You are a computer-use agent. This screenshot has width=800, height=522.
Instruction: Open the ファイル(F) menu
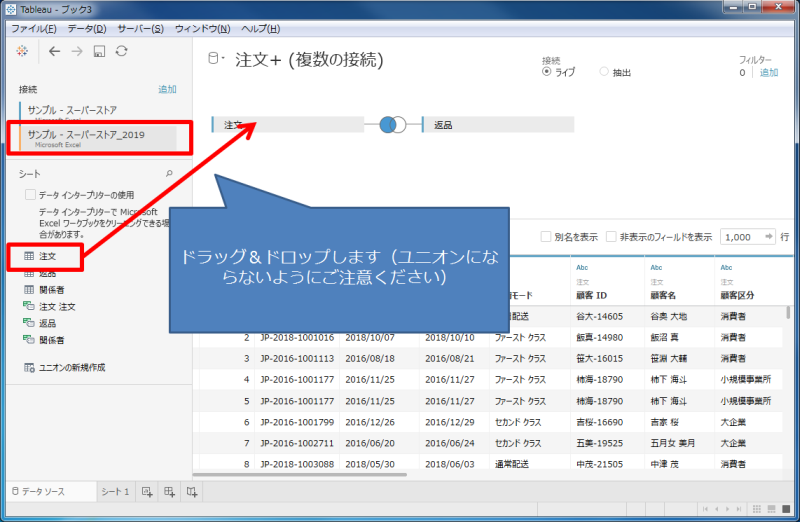coord(34,29)
